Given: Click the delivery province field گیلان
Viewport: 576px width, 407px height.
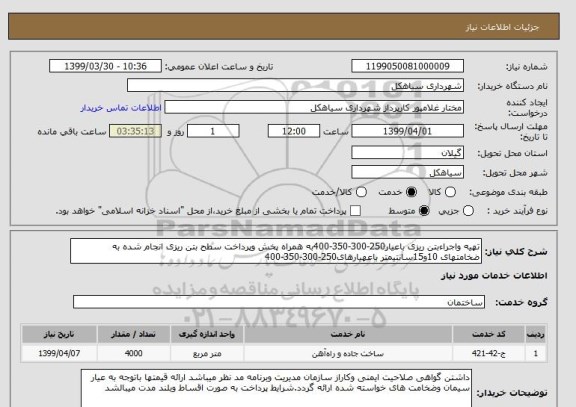Looking at the screenshot, I should point(407,153).
